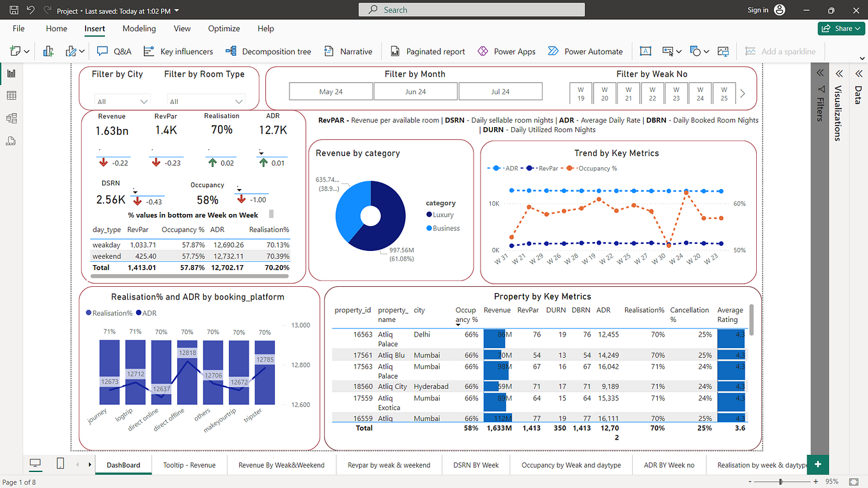Add a new report page with the plus button
Image resolution: width=868 pixels, height=488 pixels.
coord(818,465)
